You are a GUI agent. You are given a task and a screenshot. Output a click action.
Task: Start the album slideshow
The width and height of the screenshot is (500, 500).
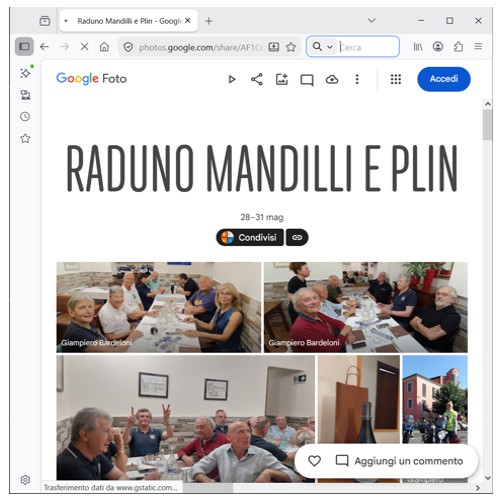pos(232,79)
